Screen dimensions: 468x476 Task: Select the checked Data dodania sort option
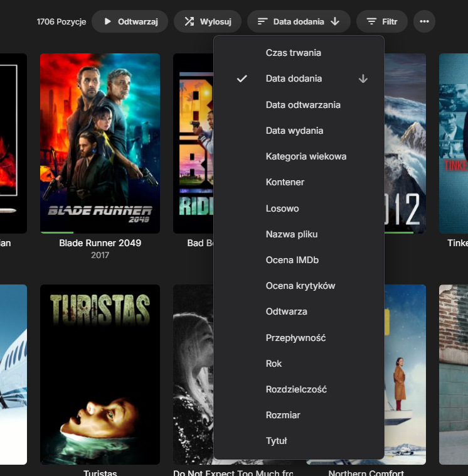299,78
